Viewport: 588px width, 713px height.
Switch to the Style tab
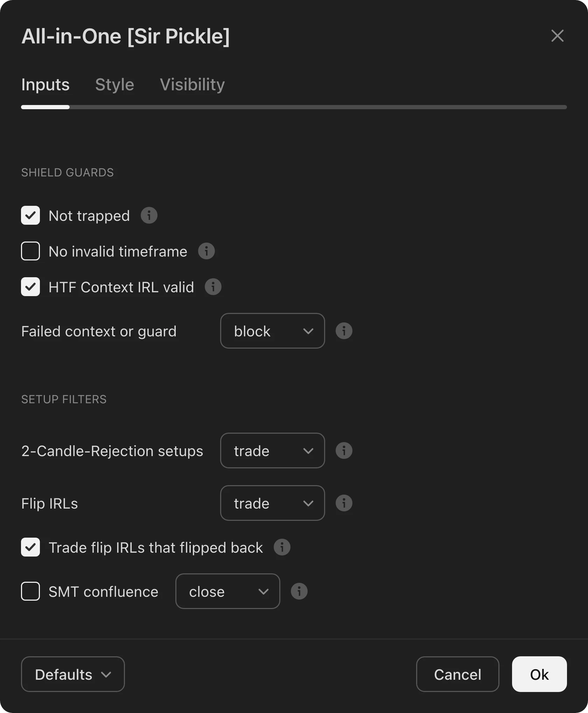coord(114,85)
